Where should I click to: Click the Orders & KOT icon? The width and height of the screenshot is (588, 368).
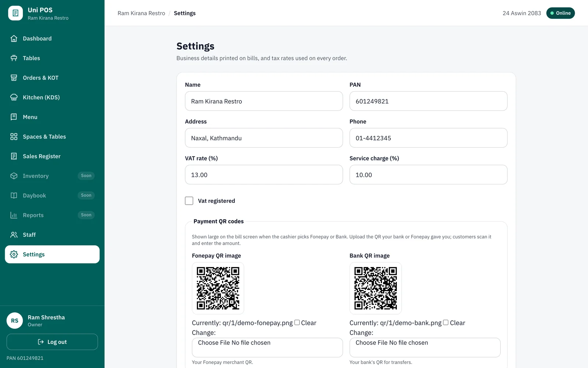14,78
